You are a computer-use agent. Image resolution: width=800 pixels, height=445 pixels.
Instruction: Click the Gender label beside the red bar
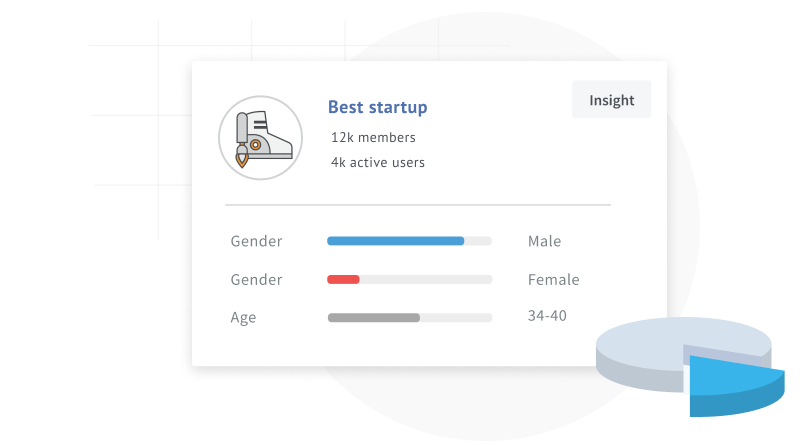(256, 280)
